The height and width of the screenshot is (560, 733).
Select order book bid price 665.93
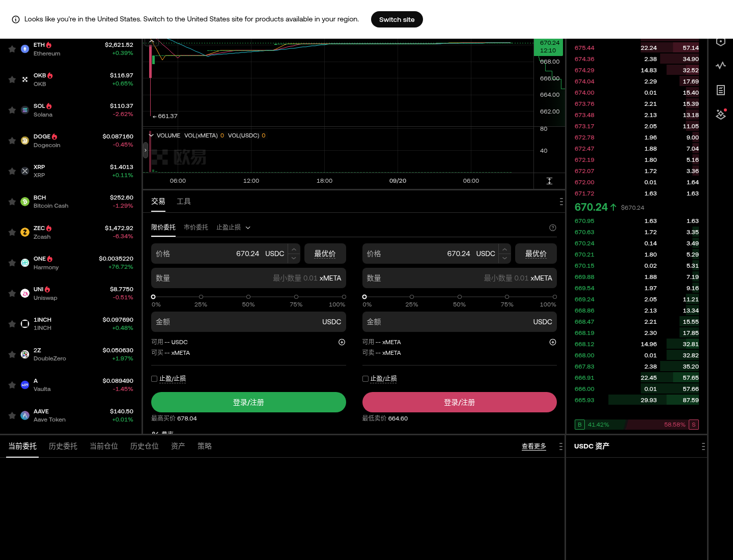[x=584, y=400]
